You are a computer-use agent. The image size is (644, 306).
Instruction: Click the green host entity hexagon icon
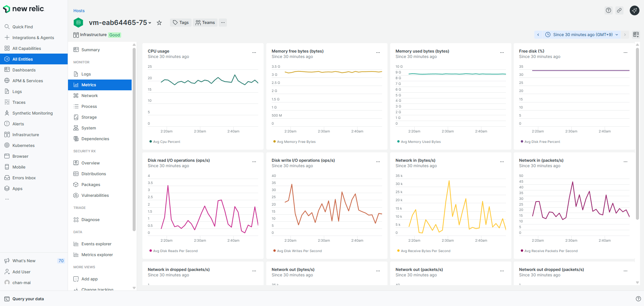pyautogui.click(x=78, y=23)
